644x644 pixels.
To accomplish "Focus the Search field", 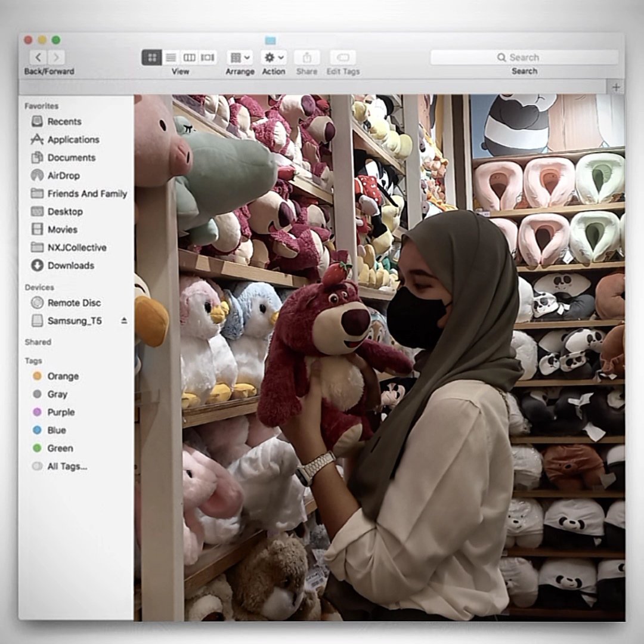I will [524, 57].
